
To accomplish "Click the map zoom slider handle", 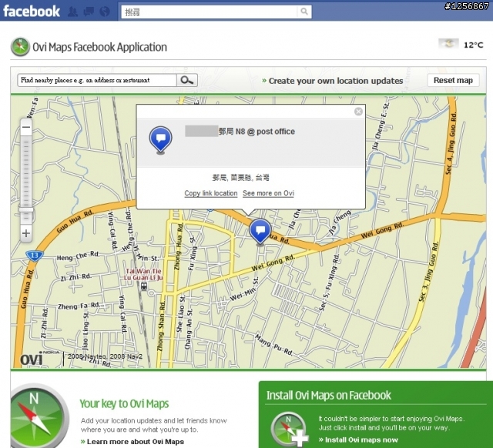I will 26,209.
